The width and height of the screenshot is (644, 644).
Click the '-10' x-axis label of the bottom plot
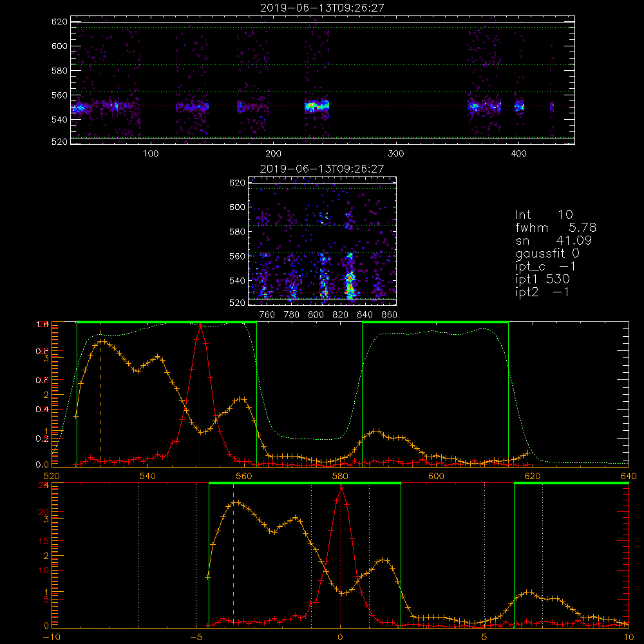point(52,638)
